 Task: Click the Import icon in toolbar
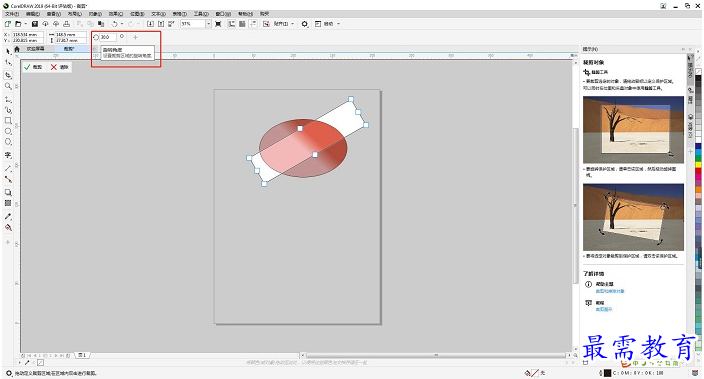[150, 24]
